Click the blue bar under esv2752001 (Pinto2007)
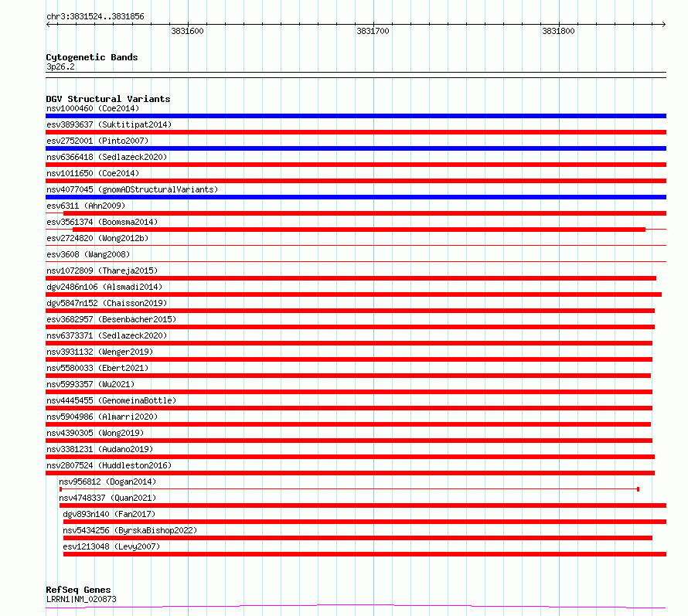The image size is (688, 616). [356, 148]
